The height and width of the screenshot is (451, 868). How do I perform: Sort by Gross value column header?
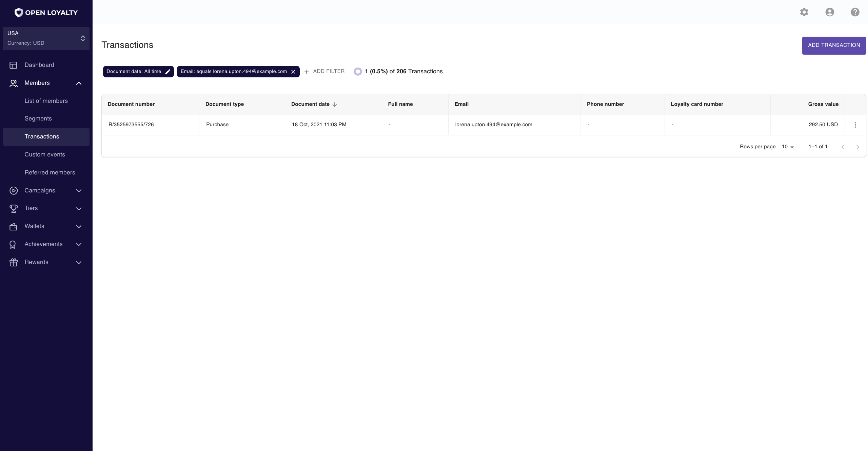click(x=823, y=104)
